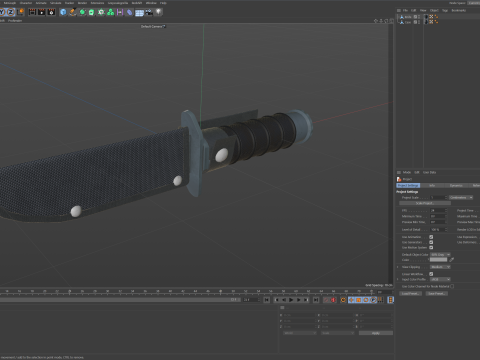Click the Play Forwards button

[291, 300]
